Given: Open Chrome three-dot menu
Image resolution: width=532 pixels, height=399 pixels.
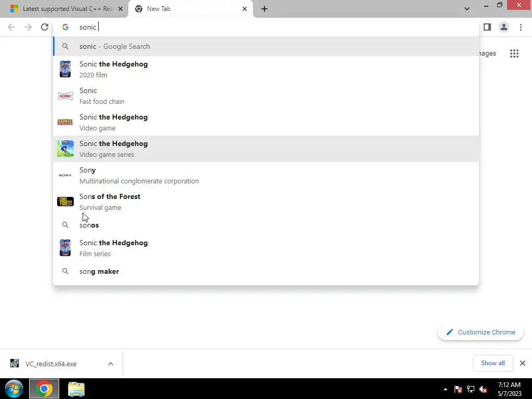Looking at the screenshot, I should pos(521,27).
